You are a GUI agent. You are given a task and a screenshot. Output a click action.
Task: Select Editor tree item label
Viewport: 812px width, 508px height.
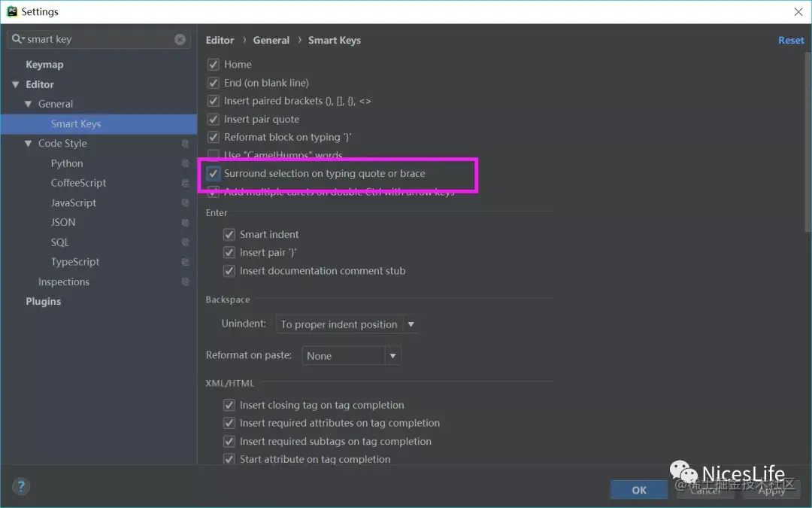point(40,84)
